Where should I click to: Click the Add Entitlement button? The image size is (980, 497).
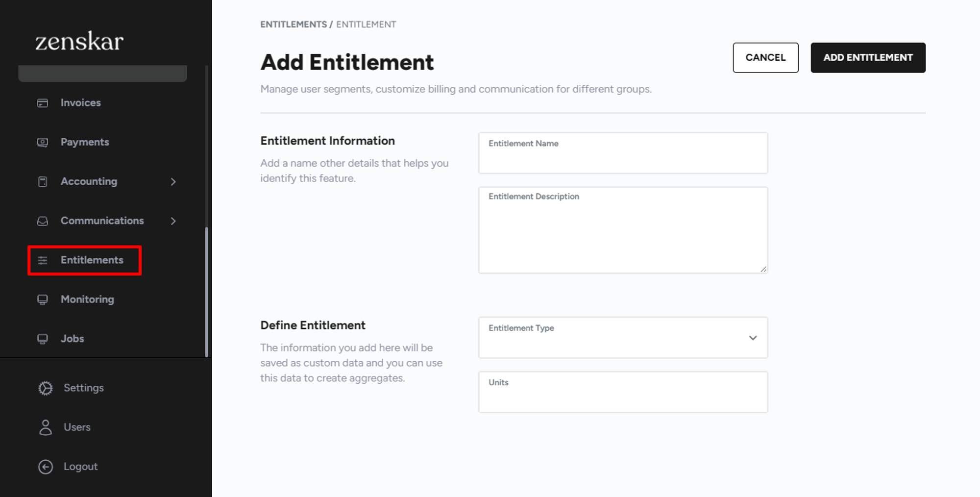(x=868, y=58)
